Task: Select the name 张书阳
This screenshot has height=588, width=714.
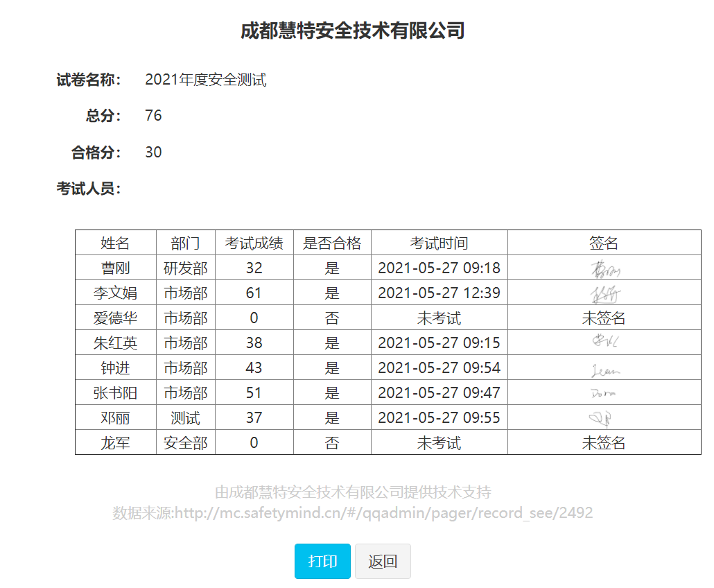Action: [x=115, y=393]
